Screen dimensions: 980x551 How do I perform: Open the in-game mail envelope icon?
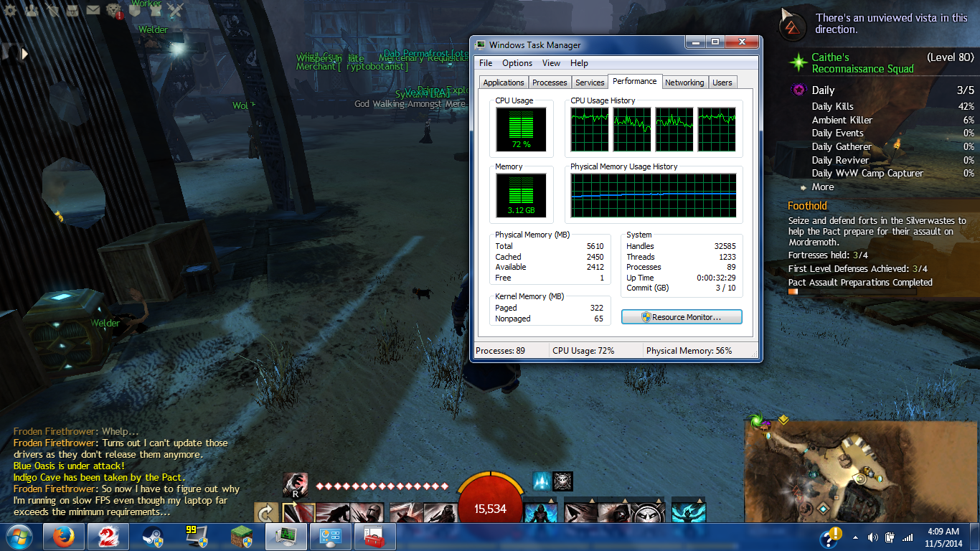pyautogui.click(x=93, y=10)
